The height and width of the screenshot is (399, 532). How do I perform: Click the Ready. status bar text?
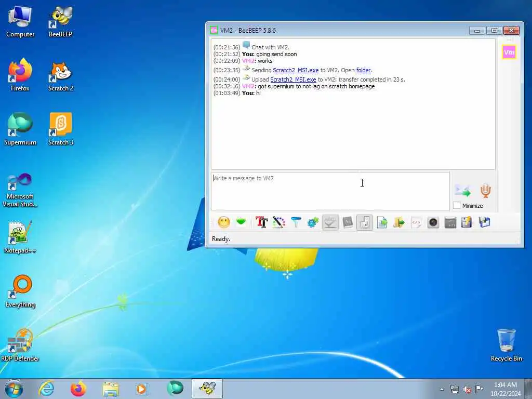221,239
